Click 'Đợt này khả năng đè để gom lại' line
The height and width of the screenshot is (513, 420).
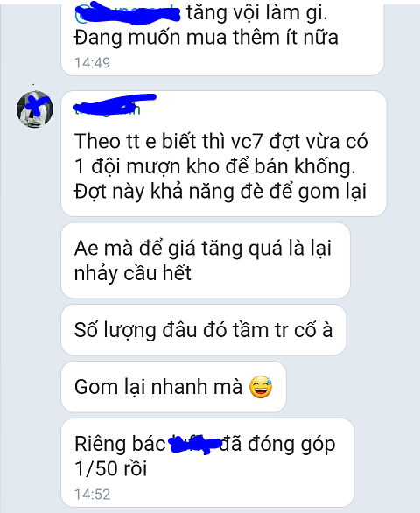click(220, 192)
